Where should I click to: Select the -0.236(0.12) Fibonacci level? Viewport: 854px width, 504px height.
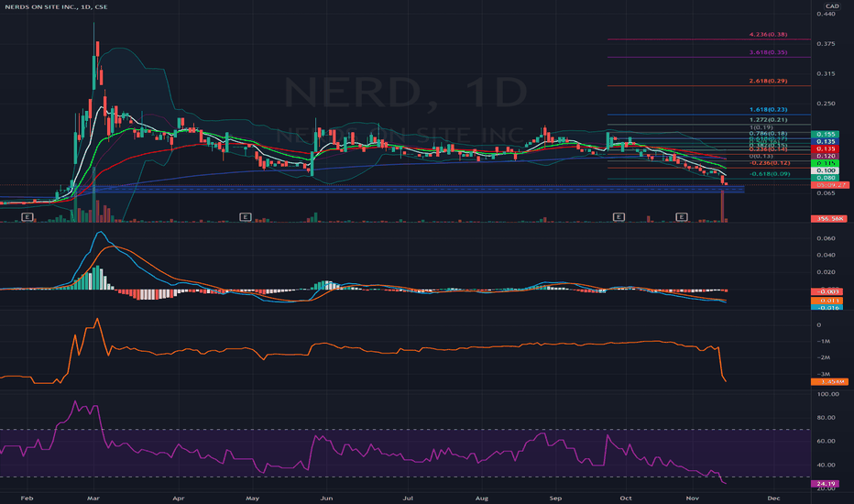click(x=770, y=163)
